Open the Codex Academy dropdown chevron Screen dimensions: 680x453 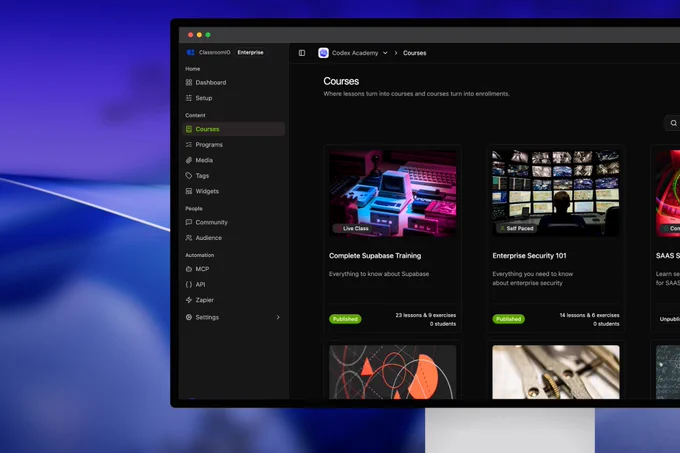pos(385,53)
